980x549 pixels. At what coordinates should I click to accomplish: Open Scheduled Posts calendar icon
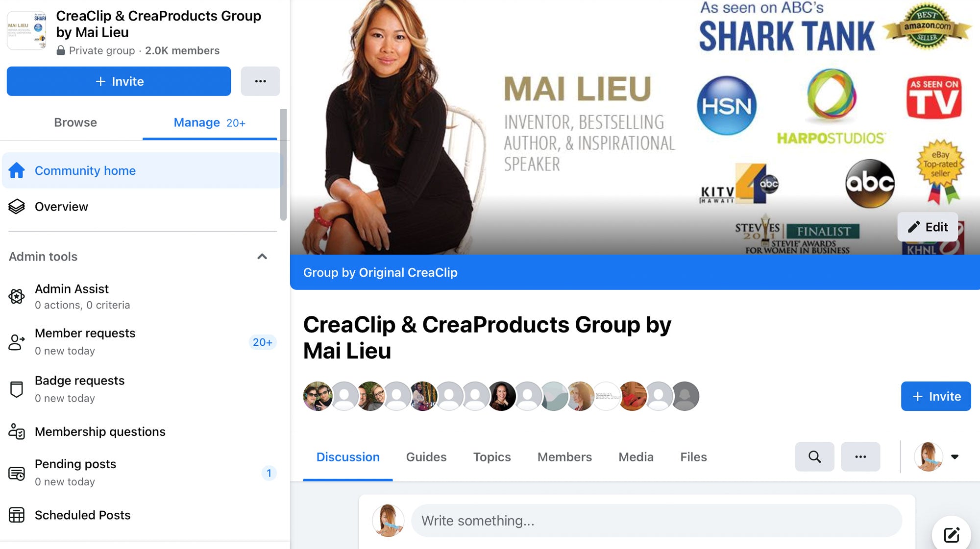(17, 515)
